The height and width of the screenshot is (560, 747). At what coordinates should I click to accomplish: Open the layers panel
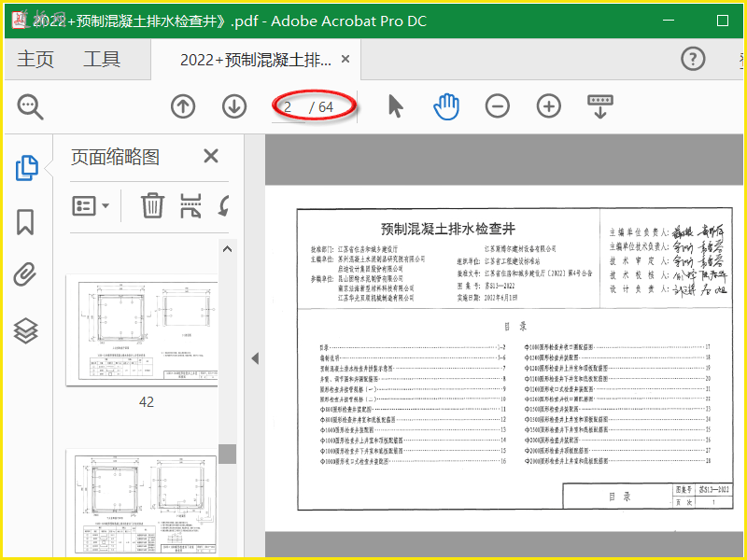click(26, 330)
